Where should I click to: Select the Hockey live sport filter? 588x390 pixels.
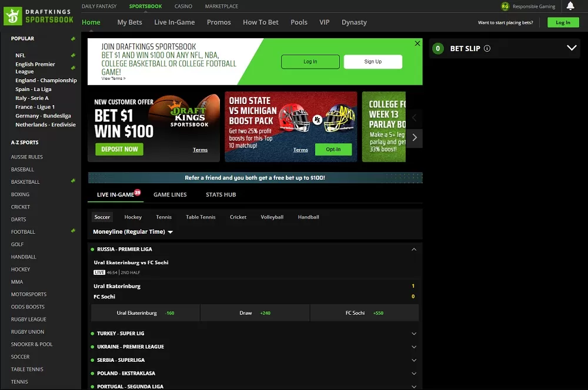(133, 217)
